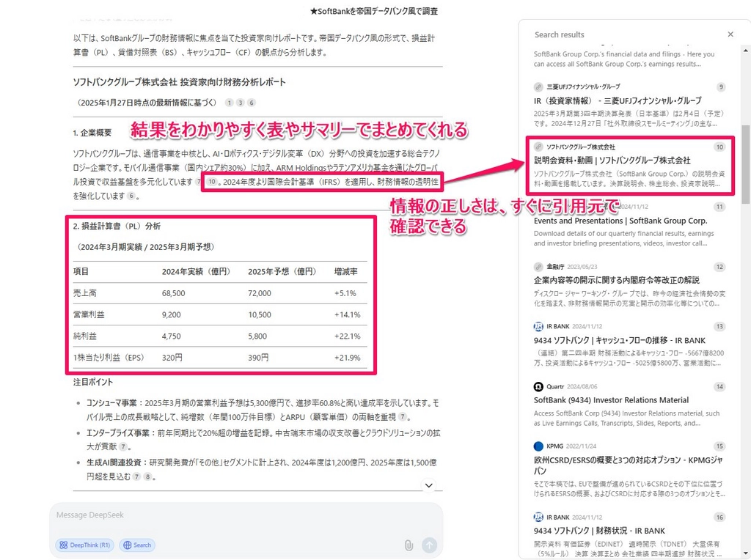Click the SoftBank Group Corp.'s financial data snippet
The image size is (751, 560).
pos(624,59)
